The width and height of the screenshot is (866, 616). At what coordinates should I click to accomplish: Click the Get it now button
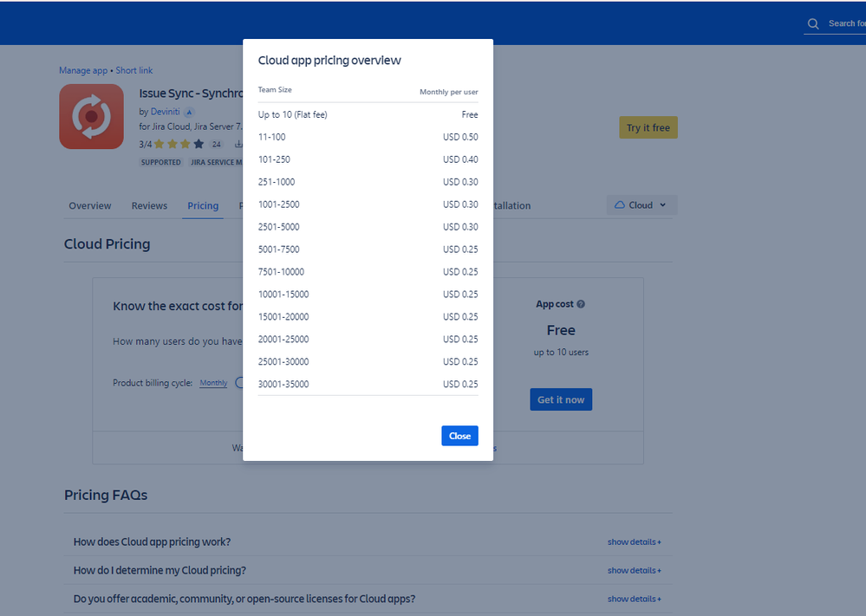tap(561, 399)
